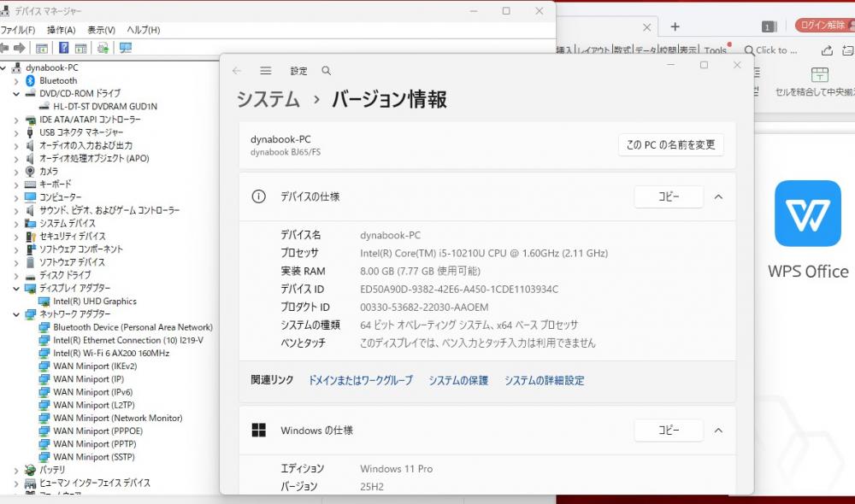Screen dimensions: 855x504
Task: Copy device specifications with コピー button
Action: coord(668,196)
